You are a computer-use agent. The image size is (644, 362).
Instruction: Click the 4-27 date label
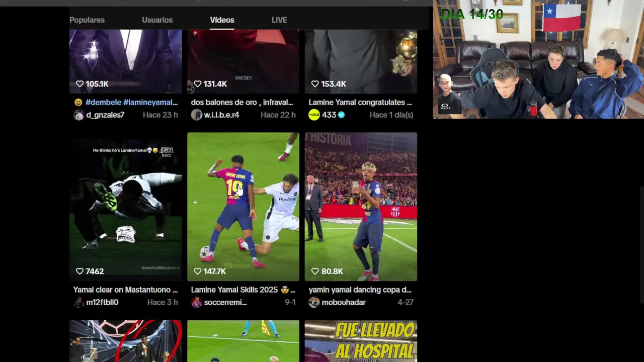click(406, 302)
